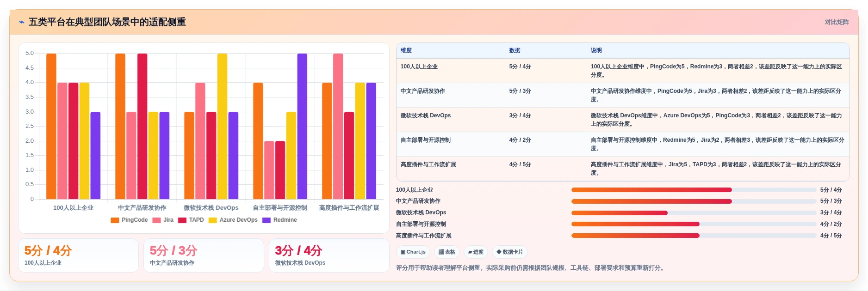Click the Chart.js chip

coord(413,252)
